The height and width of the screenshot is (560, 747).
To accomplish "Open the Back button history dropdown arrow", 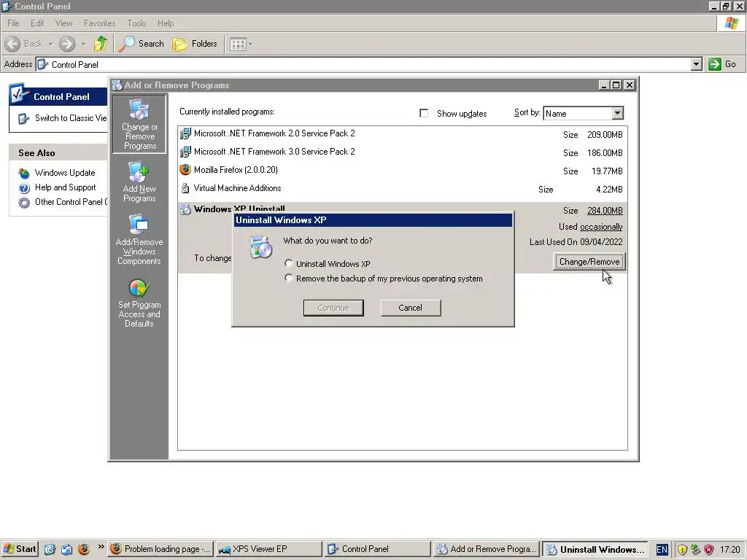I will pyautogui.click(x=50, y=44).
